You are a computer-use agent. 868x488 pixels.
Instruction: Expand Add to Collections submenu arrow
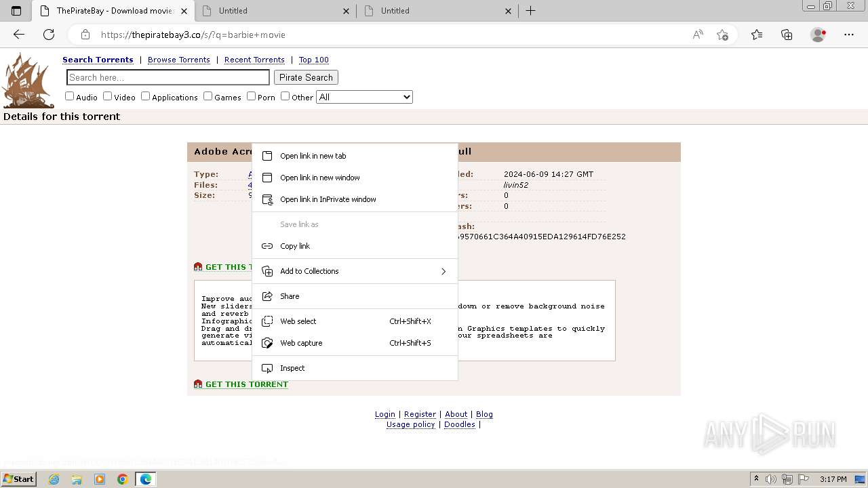pyautogui.click(x=443, y=271)
